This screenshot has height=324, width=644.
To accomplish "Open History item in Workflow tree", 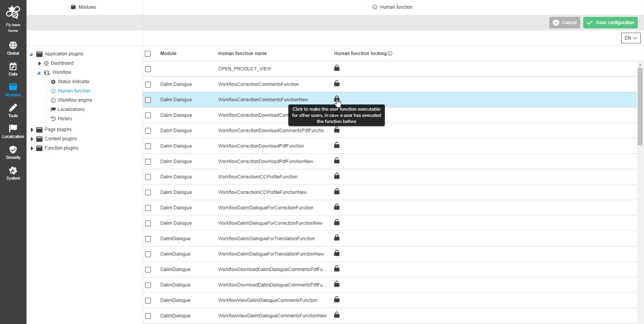I will [65, 119].
